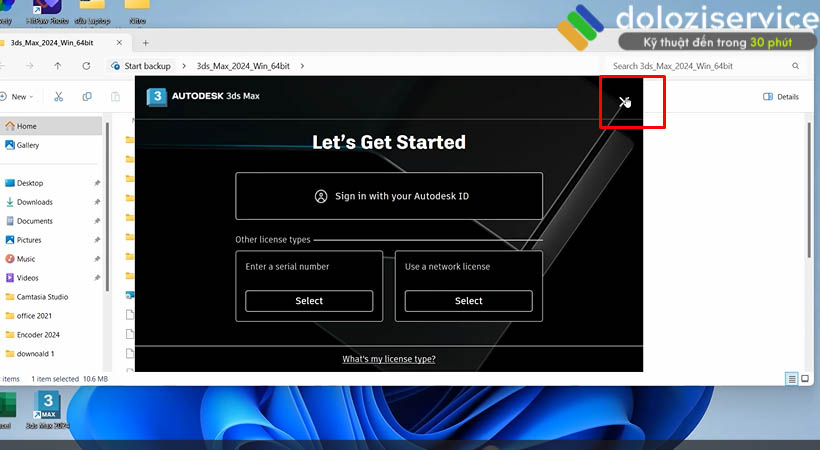Click Sign in with your Autodesk ID
Screen dimensions: 820x450
[389, 196]
